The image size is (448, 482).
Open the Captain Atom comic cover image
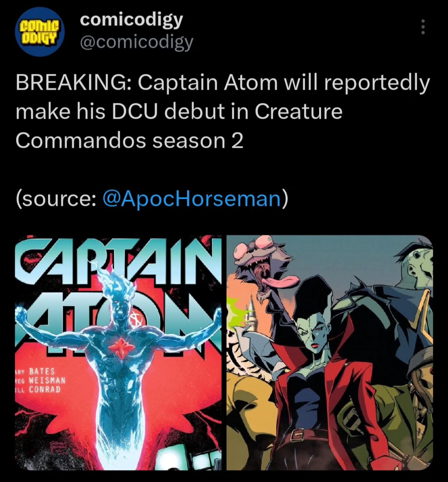pos(118,353)
